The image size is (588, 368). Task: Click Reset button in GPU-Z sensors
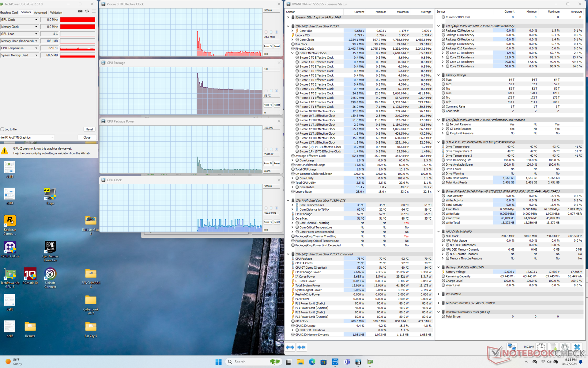coord(89,129)
